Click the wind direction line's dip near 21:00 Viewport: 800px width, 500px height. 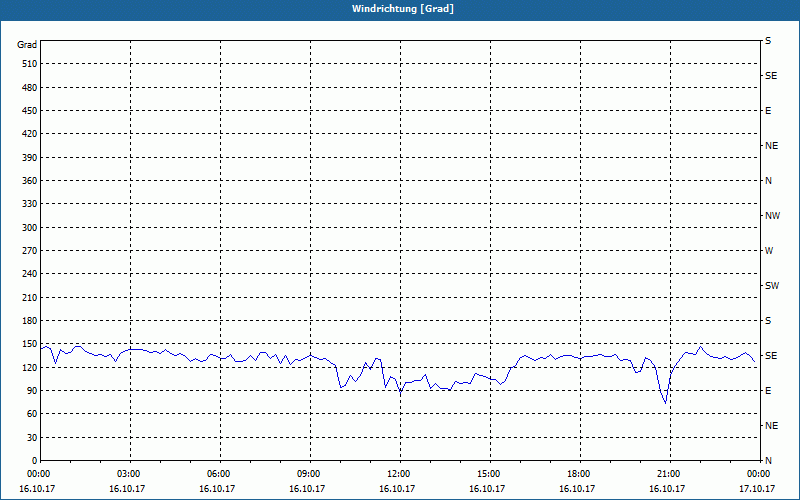(665, 403)
